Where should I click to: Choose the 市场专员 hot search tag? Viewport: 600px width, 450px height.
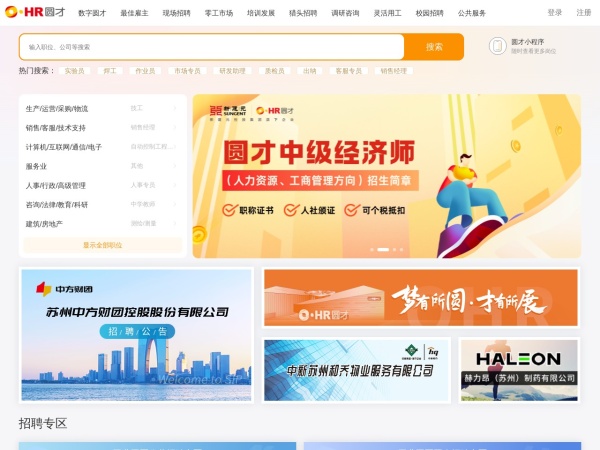click(187, 71)
